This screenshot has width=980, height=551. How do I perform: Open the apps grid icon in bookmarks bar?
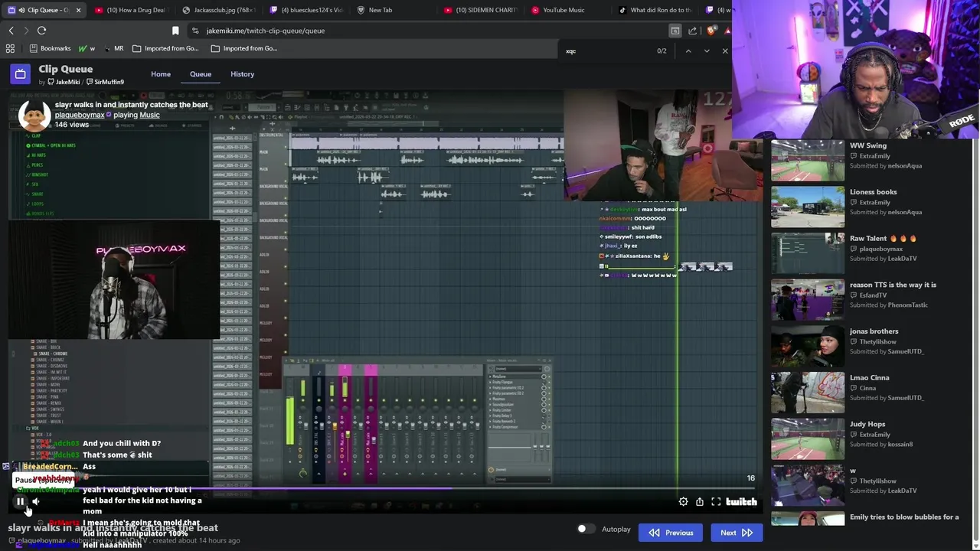click(10, 48)
